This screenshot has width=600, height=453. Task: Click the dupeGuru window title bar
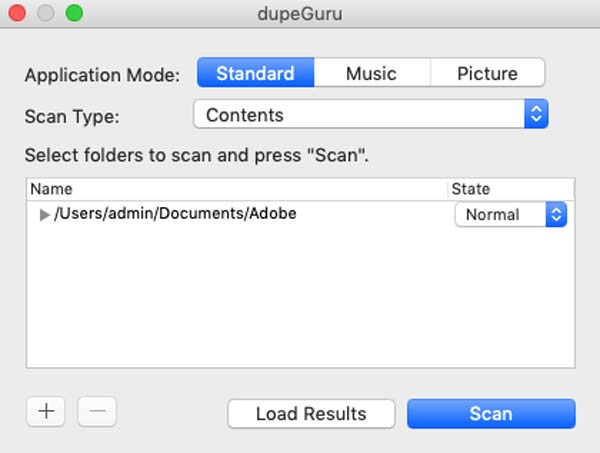300,14
